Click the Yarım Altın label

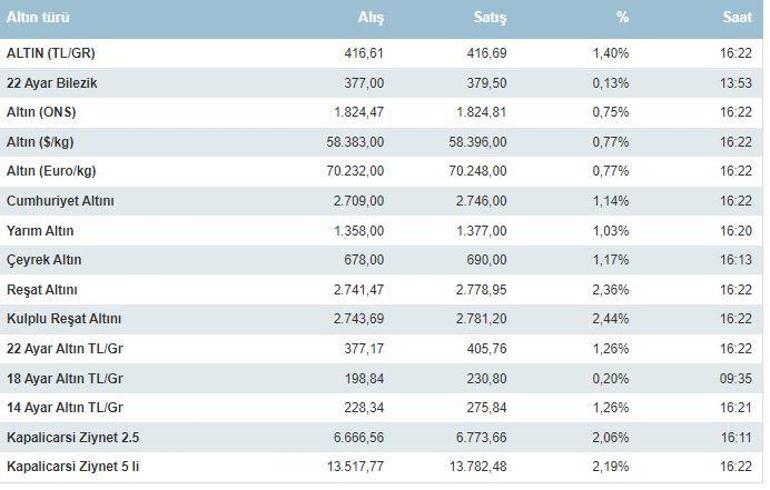point(40,231)
